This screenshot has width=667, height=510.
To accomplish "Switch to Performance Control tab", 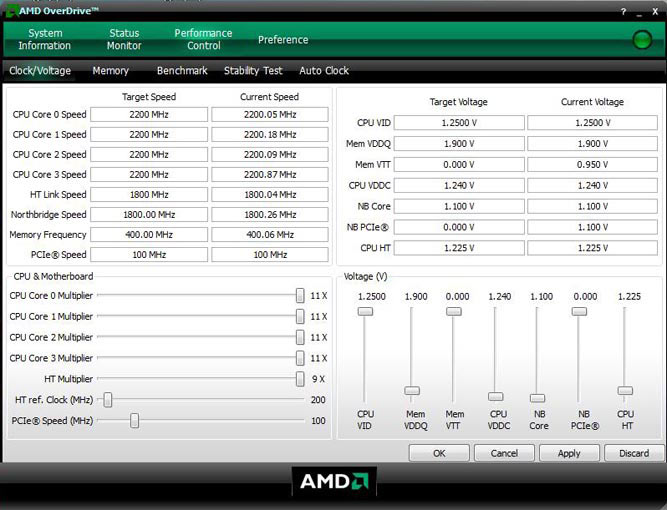I will (203, 39).
